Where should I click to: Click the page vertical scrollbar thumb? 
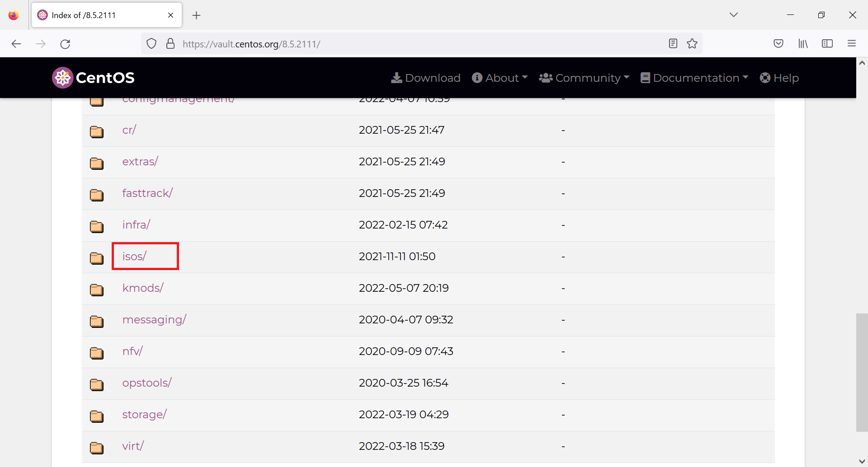tap(862, 373)
